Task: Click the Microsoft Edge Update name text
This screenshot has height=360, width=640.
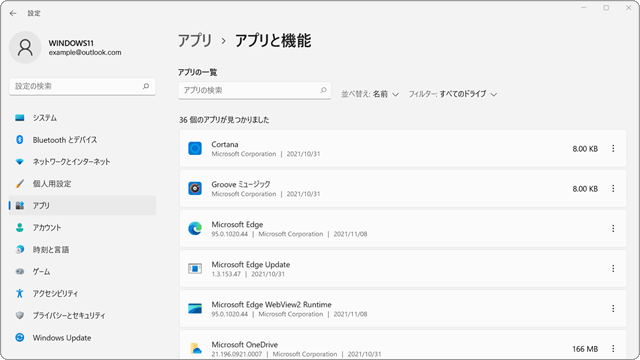Action: pos(251,264)
